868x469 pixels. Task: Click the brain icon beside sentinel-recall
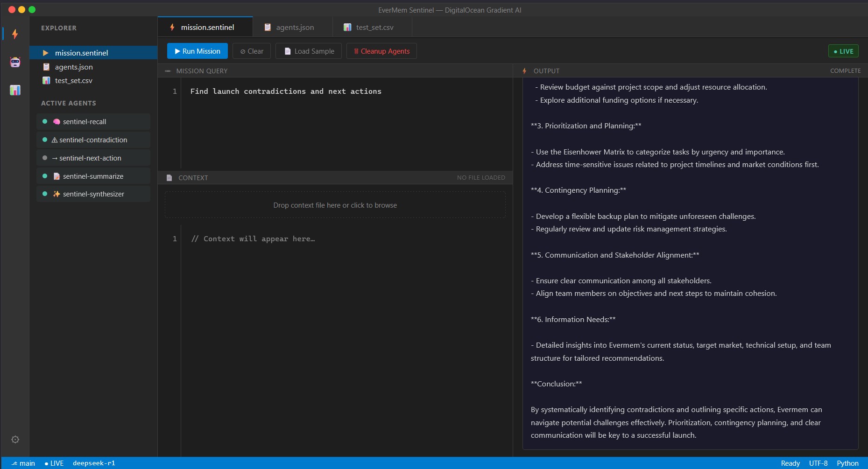[x=56, y=122]
